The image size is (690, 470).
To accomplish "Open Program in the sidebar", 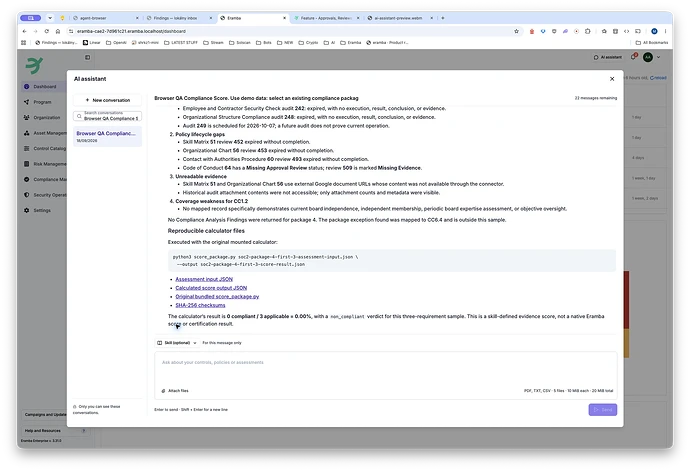I will [42, 102].
